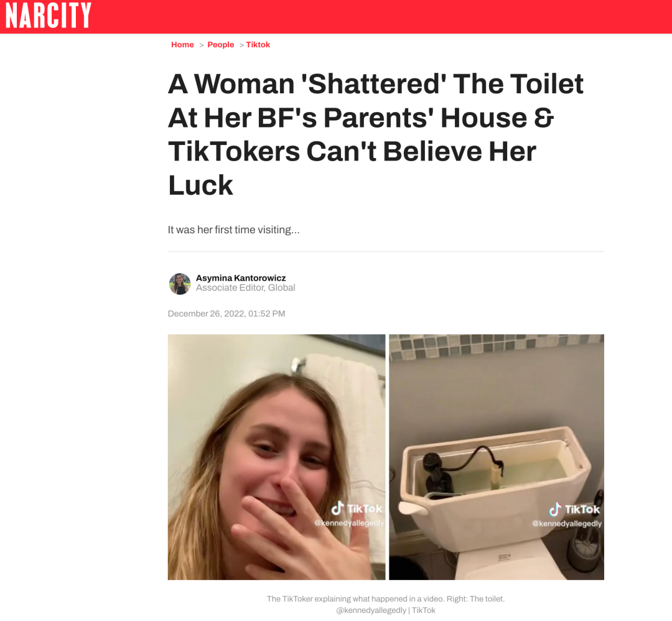The height and width of the screenshot is (621, 672).
Task: Click the 'Associate Editor, Global' author title
Action: (x=246, y=287)
